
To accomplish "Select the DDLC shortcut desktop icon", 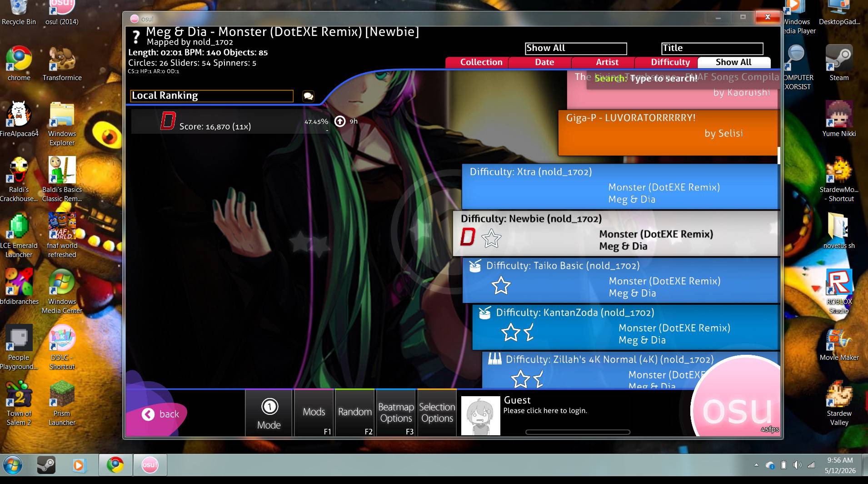I will [x=62, y=348].
